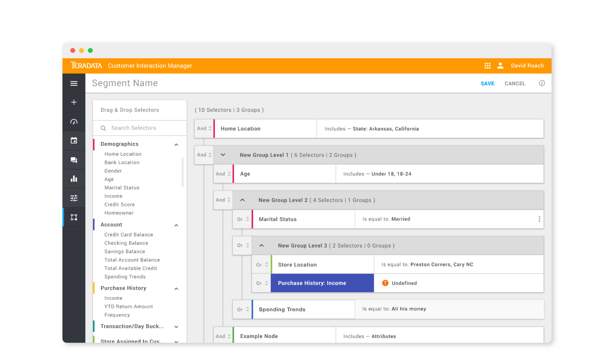Toggle And operator on New Group Level 2

[x=223, y=200]
